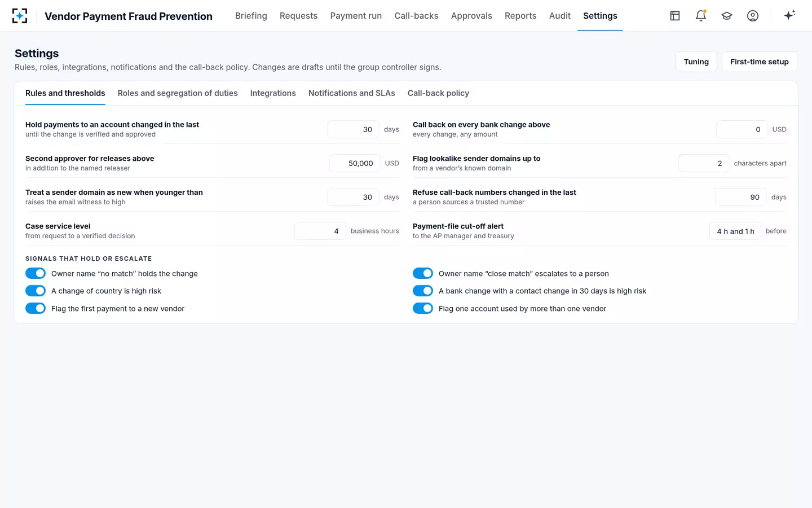Open the sparkle assistant icon

(789, 15)
